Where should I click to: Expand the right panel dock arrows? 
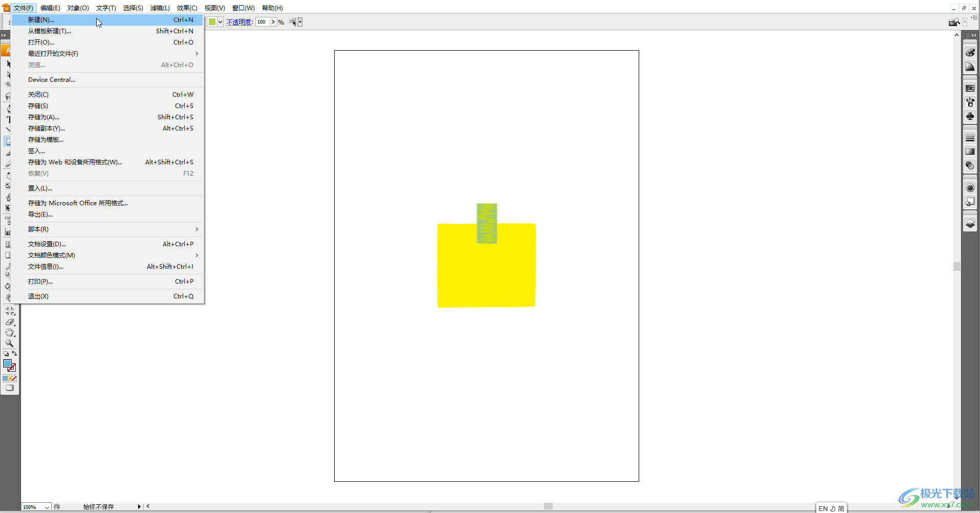pos(974,35)
